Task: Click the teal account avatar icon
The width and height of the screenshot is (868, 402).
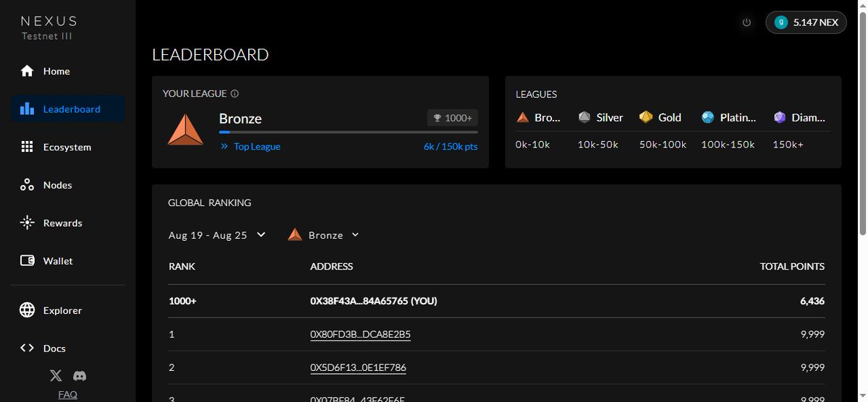Action: pos(780,22)
